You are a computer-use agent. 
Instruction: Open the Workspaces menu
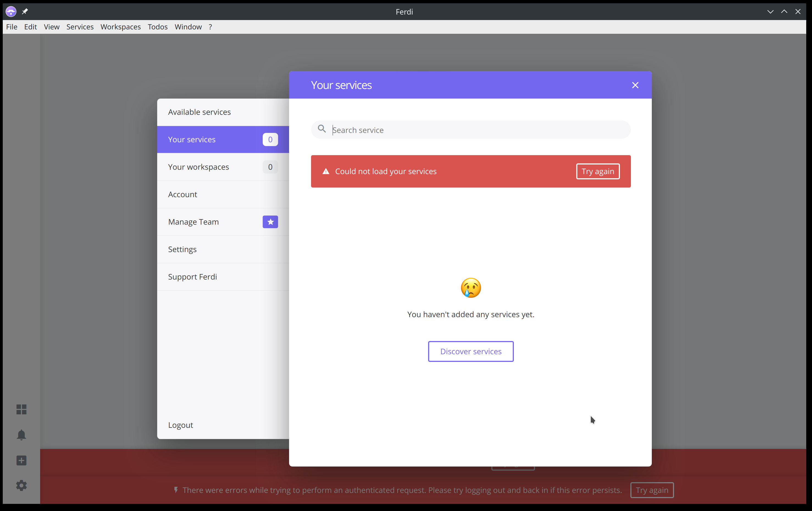pos(120,27)
